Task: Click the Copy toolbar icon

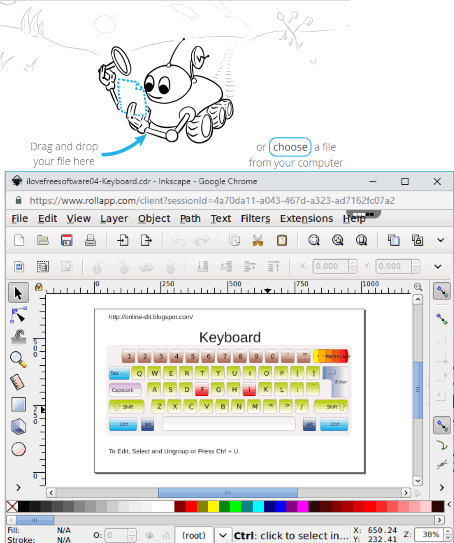Action: (x=234, y=240)
